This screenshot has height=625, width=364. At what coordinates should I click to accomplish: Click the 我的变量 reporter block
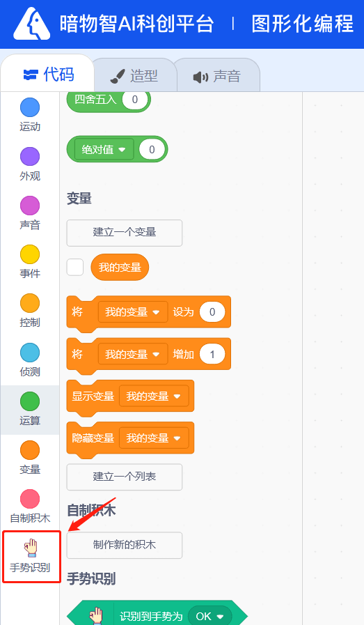(x=120, y=267)
